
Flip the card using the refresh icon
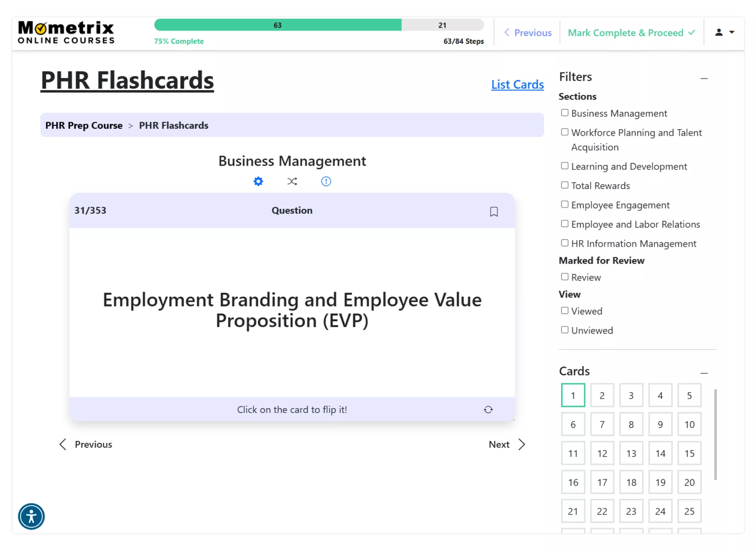488,409
